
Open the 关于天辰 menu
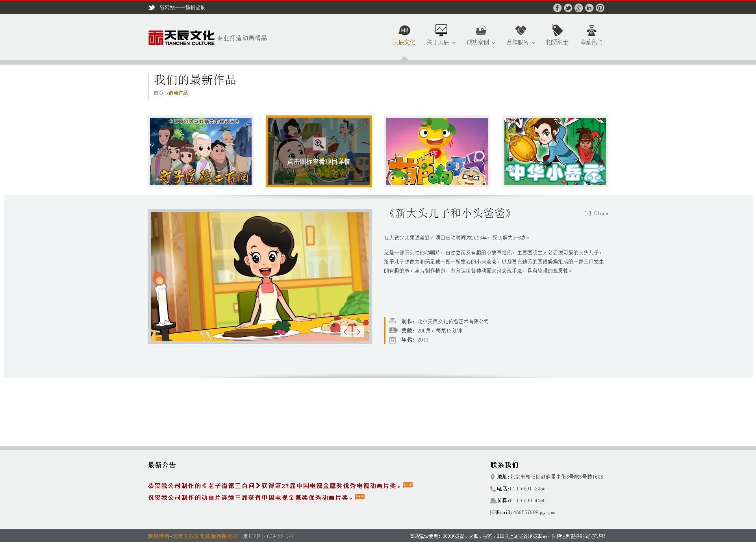tap(438, 42)
